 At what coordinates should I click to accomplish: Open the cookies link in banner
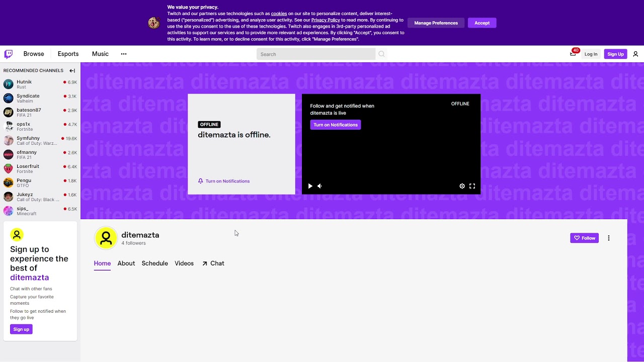coord(279,14)
